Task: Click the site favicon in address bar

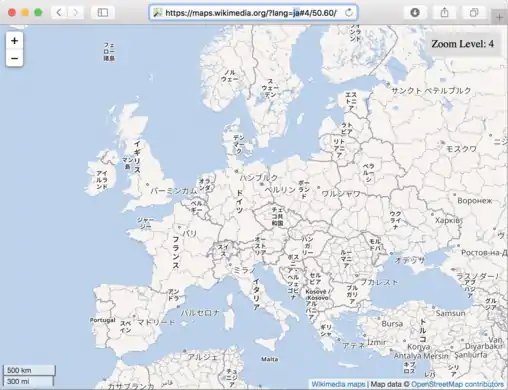Action: pyautogui.click(x=157, y=13)
